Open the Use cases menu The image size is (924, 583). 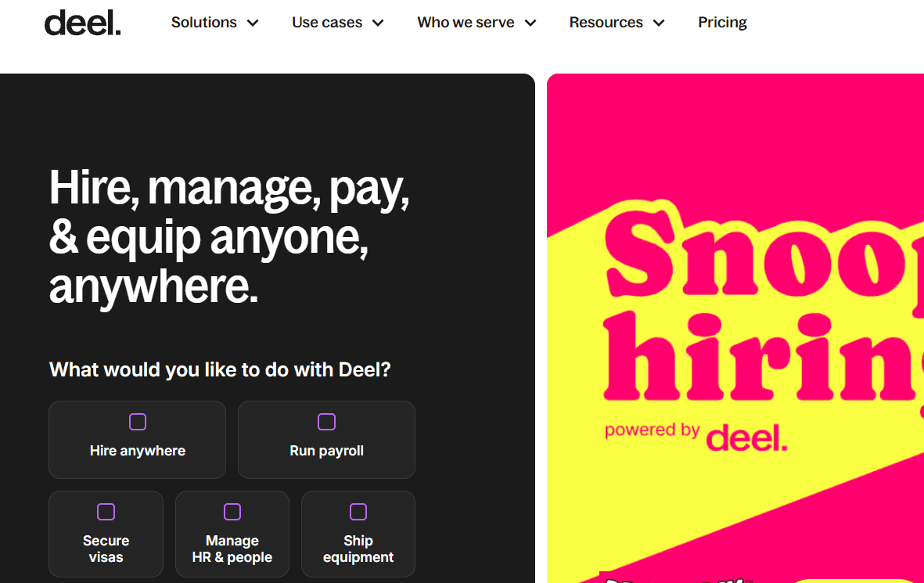click(x=327, y=23)
